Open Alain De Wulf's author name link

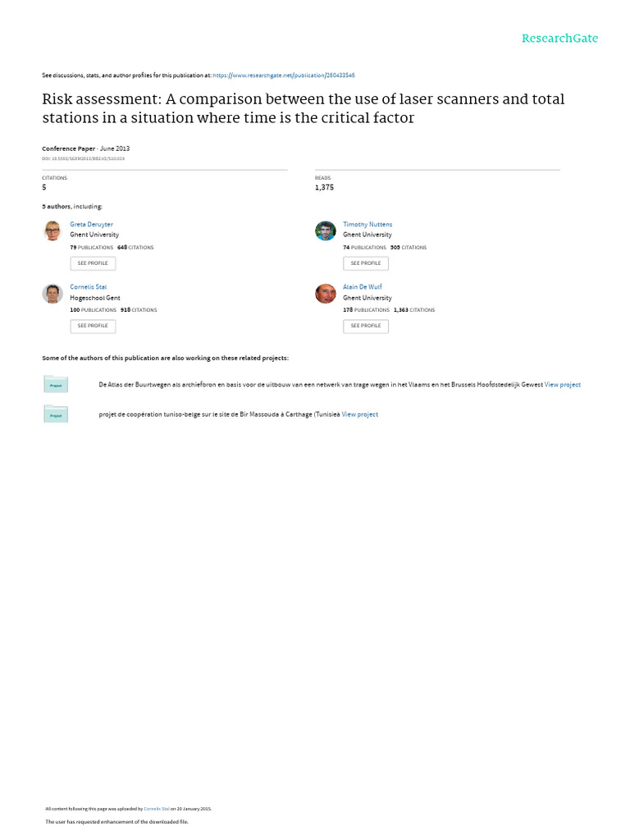363,287
